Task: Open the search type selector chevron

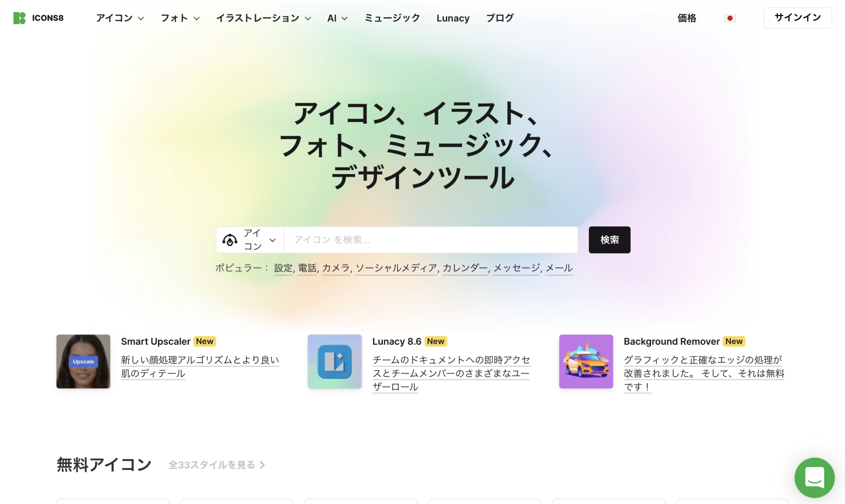Action: click(272, 240)
